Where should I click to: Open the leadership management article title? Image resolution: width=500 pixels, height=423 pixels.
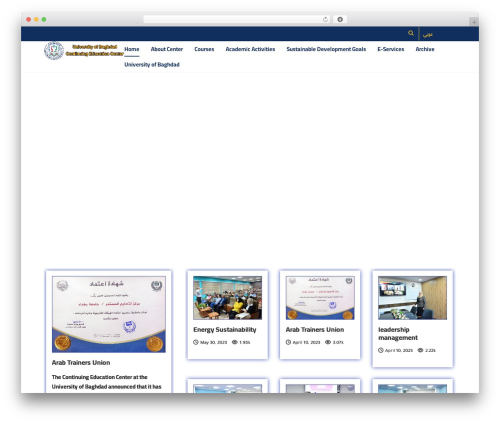(x=398, y=334)
